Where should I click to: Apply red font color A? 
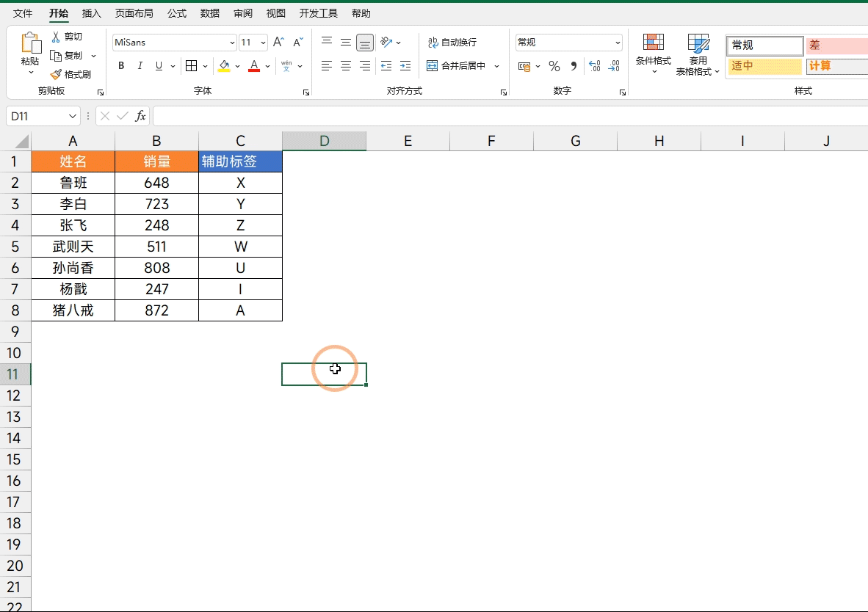click(254, 66)
